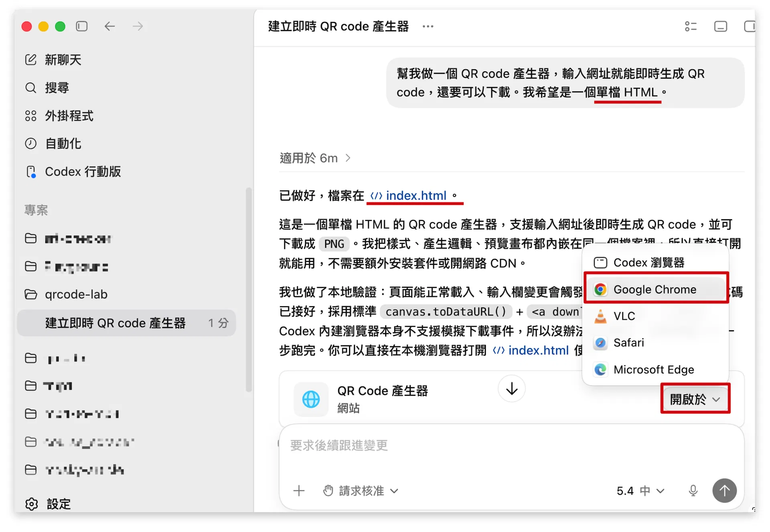Go forward with the right arrow

[x=138, y=26]
